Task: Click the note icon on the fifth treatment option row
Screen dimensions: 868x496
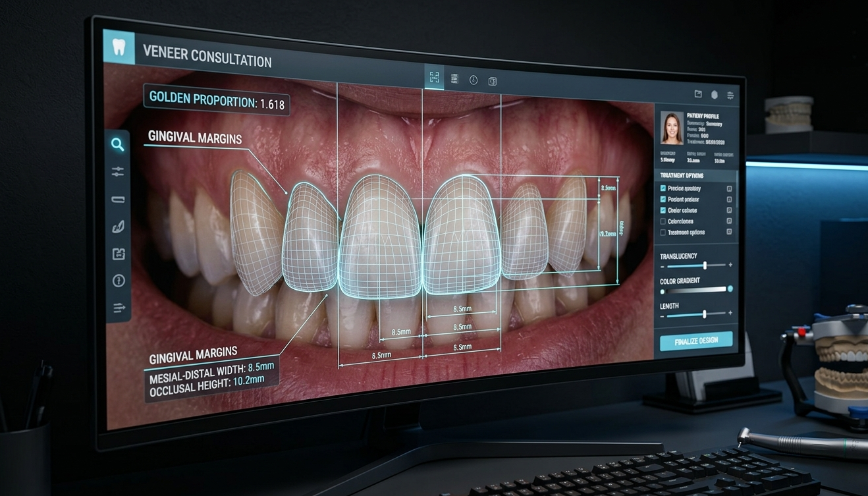Action: click(x=729, y=232)
